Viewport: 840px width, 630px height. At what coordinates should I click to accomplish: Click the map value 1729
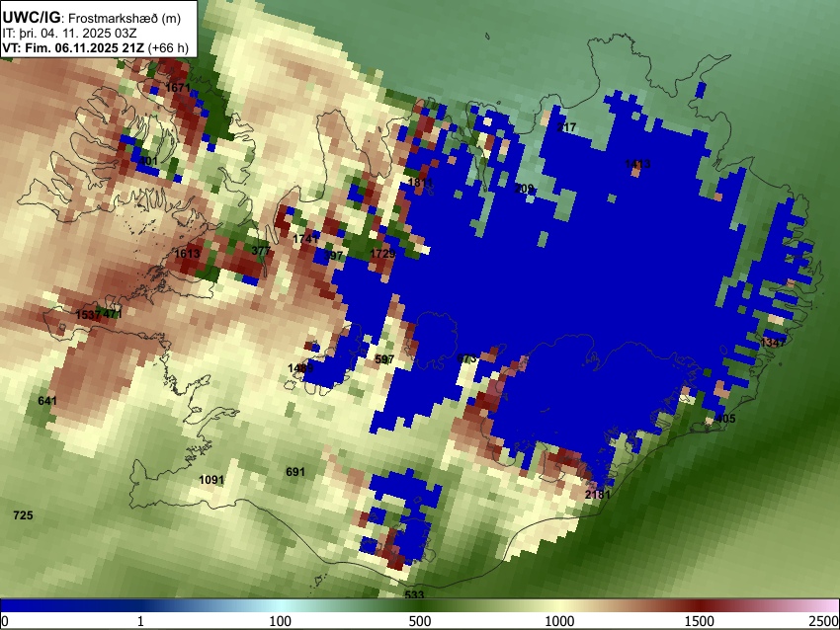383,253
